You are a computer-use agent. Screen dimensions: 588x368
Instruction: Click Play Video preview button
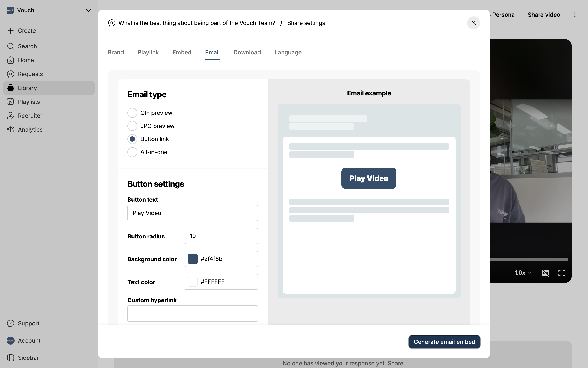click(x=369, y=178)
